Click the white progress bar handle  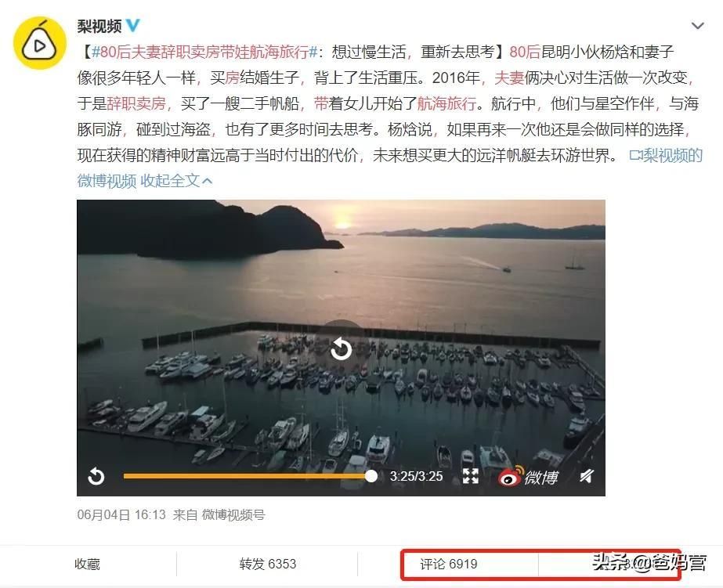pos(371,476)
